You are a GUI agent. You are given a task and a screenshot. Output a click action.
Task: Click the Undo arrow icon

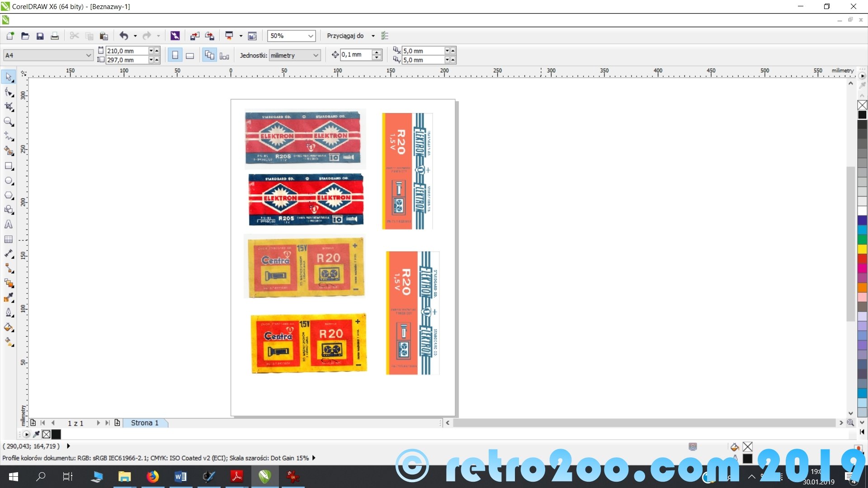click(123, 36)
